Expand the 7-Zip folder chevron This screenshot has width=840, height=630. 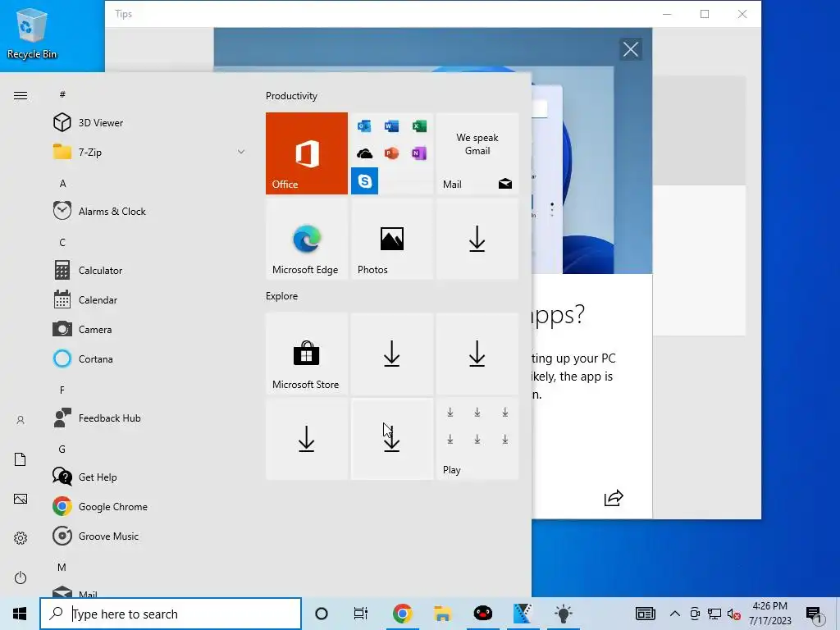coord(241,152)
